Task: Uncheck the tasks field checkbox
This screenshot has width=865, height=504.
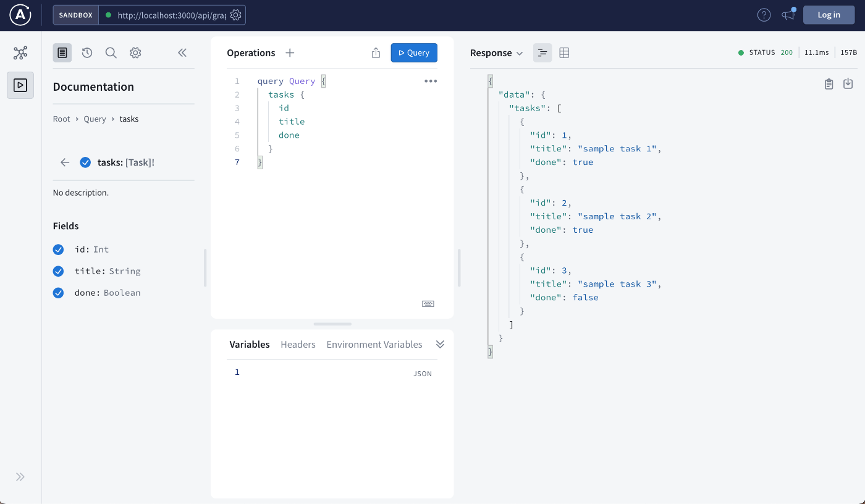Action: tap(85, 162)
